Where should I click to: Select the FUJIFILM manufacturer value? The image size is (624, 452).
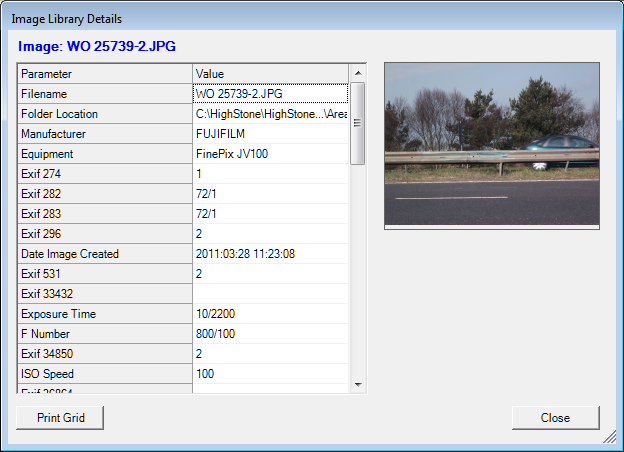point(271,134)
